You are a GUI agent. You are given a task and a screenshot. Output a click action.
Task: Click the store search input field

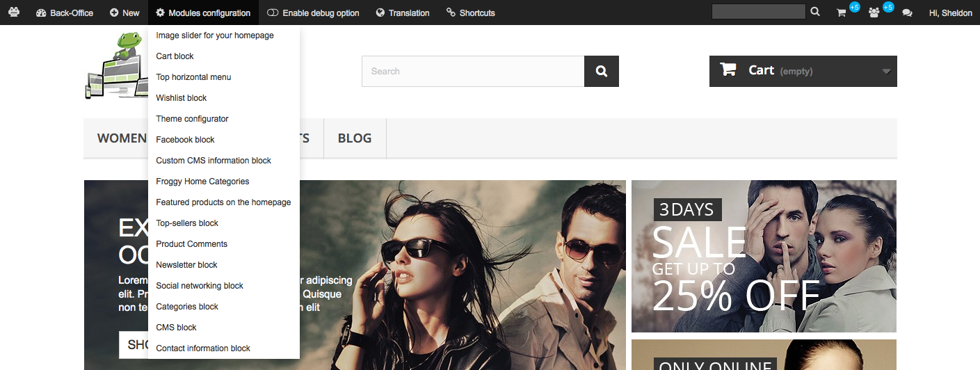pyautogui.click(x=473, y=71)
